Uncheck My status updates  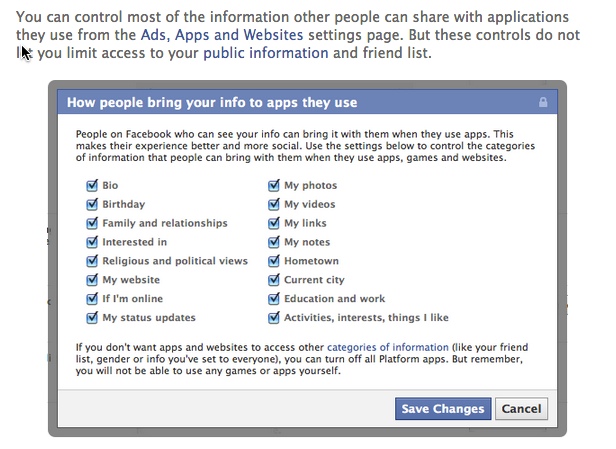[x=92, y=317]
